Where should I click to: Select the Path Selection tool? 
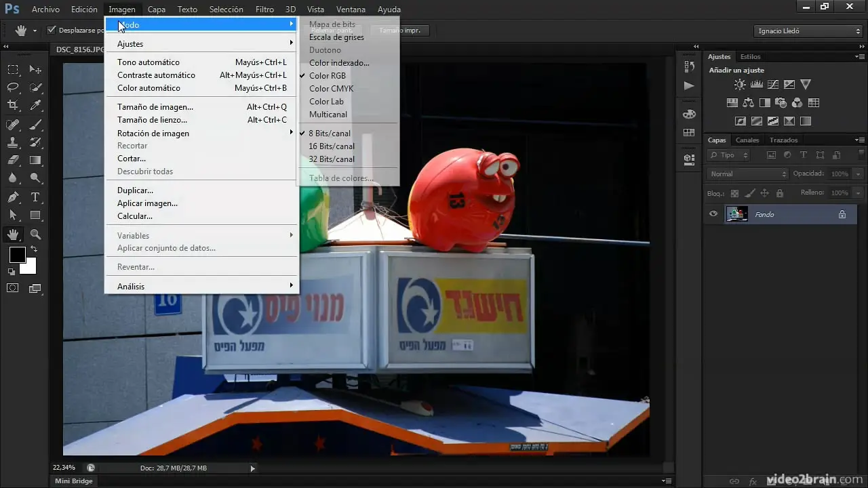coord(13,216)
